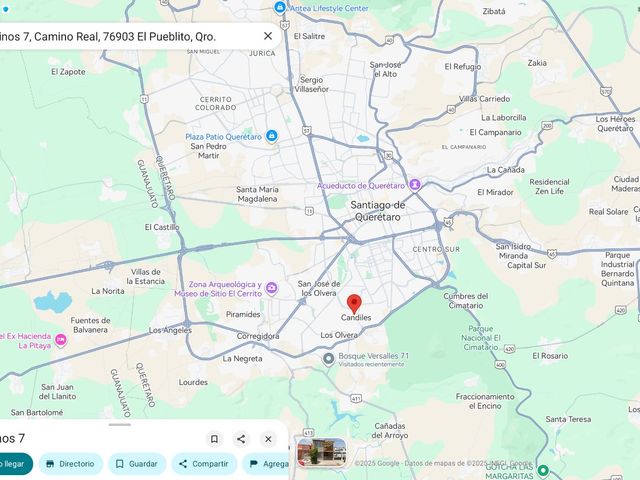Open the Acueducto de Querétaro landmark marker

click(415, 185)
